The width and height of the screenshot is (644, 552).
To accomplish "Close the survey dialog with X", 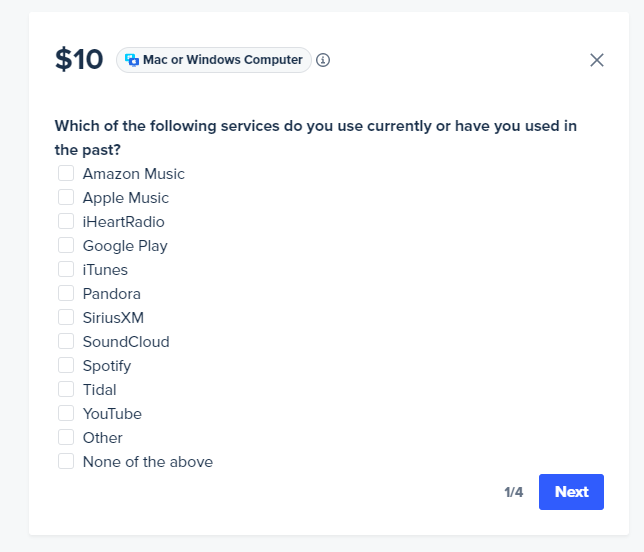I will pos(596,60).
